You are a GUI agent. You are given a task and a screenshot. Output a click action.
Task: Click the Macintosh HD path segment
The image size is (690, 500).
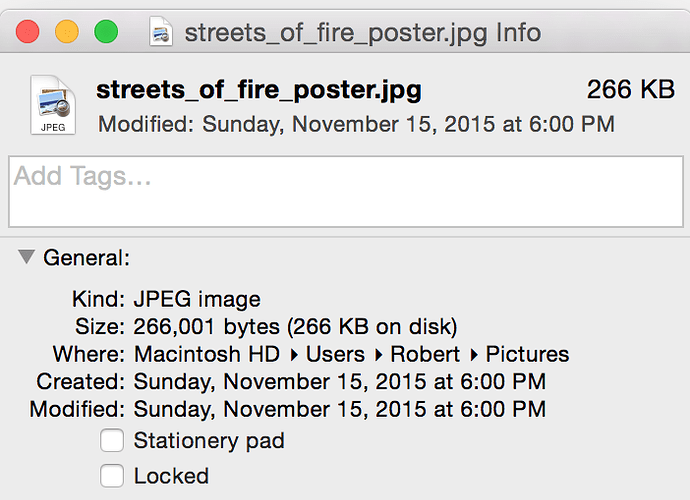[207, 354]
